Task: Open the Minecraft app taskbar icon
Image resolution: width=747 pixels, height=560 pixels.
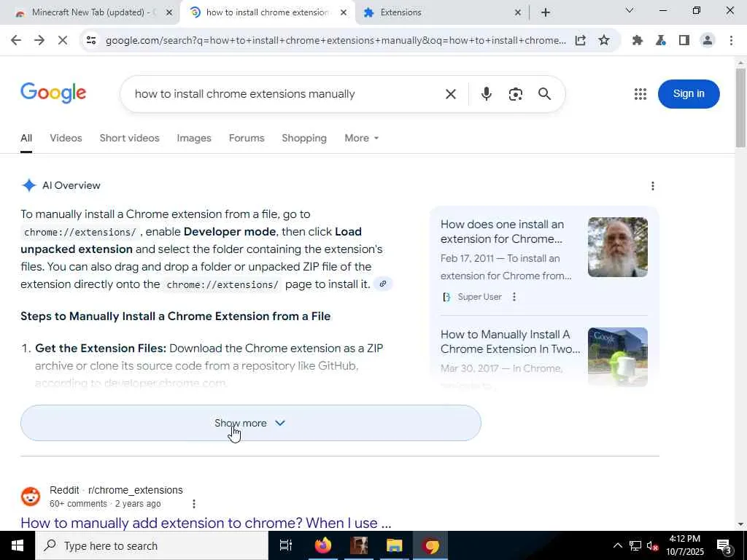Action: [359, 545]
